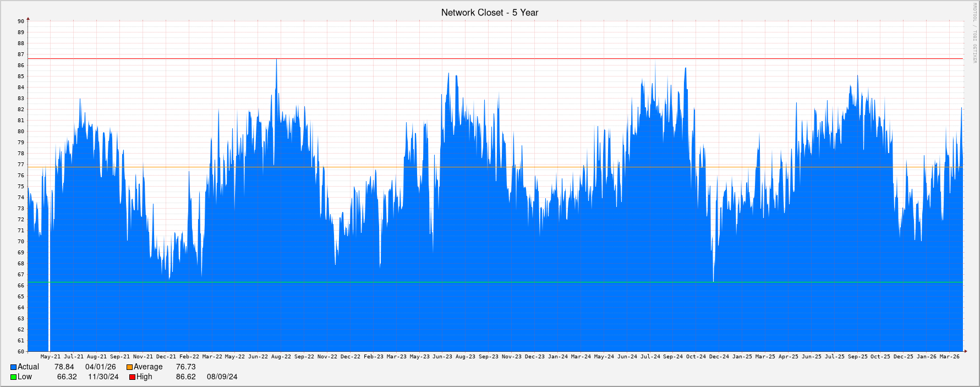Click the High value 86.62 in legend
The height and width of the screenshot is (387, 980).
(x=185, y=377)
